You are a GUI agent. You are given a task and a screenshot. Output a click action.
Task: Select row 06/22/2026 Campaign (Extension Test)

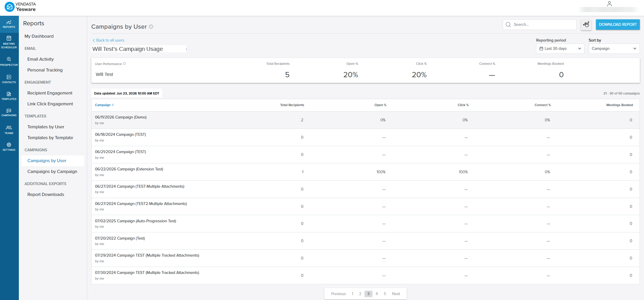[365, 172]
